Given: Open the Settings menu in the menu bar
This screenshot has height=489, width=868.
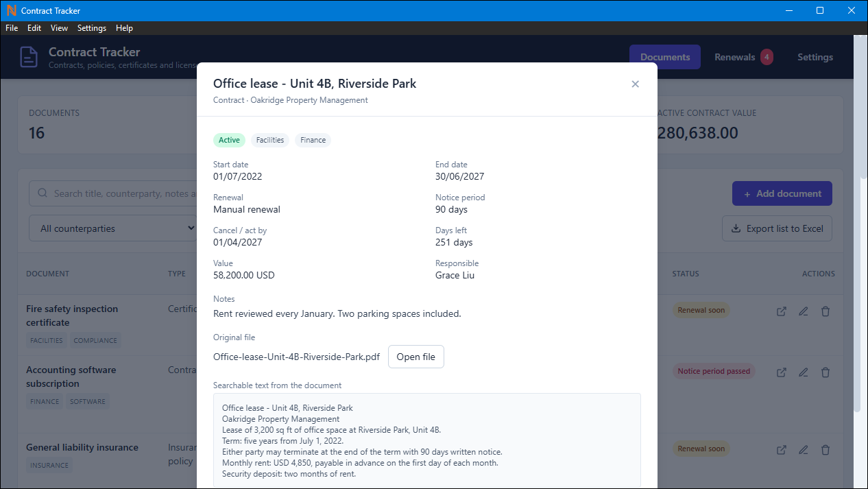Looking at the screenshot, I should click(92, 28).
